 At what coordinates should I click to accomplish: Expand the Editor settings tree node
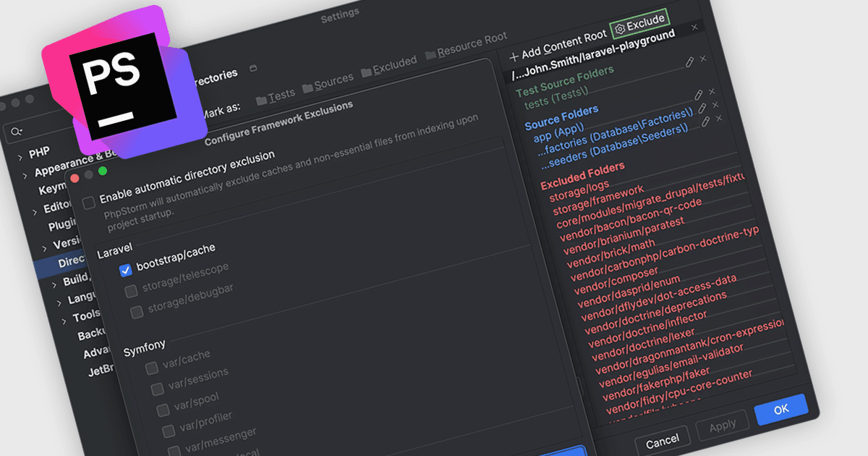click(x=34, y=211)
